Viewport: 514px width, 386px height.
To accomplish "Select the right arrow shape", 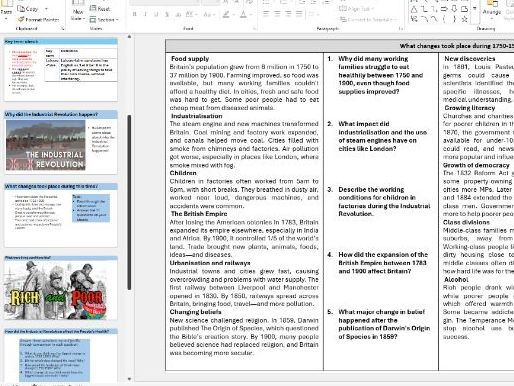I will click(444, 9).
